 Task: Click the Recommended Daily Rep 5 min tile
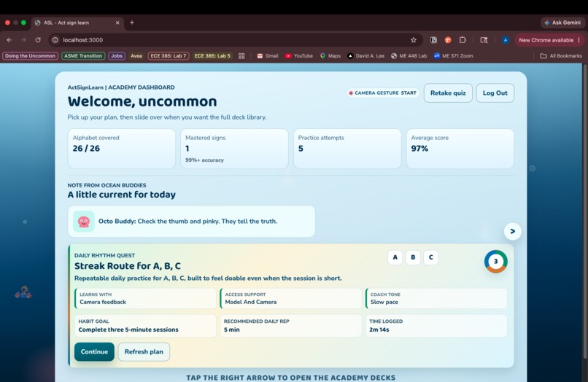pos(290,326)
